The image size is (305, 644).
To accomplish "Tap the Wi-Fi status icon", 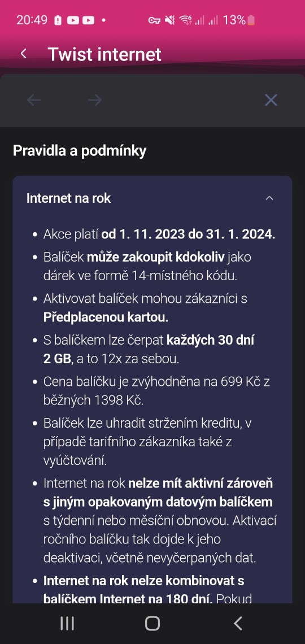I will 186,20.
